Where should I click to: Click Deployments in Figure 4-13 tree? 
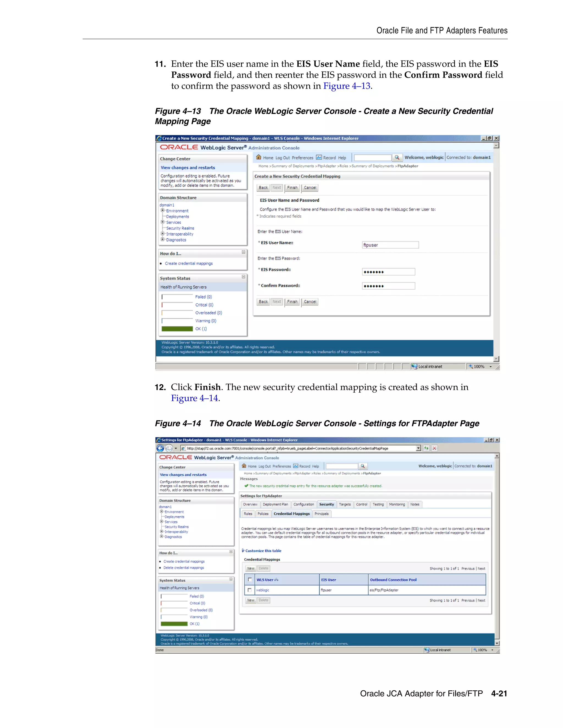tap(177, 216)
